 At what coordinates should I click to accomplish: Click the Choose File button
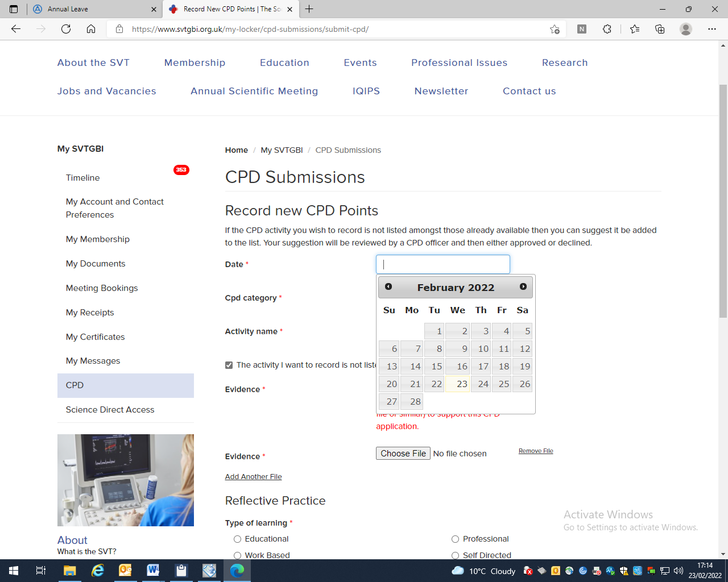coord(403,454)
